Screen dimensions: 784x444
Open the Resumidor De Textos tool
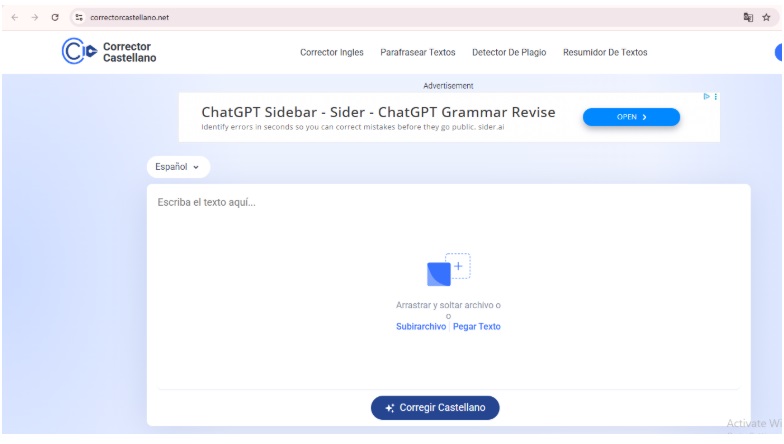pos(605,52)
